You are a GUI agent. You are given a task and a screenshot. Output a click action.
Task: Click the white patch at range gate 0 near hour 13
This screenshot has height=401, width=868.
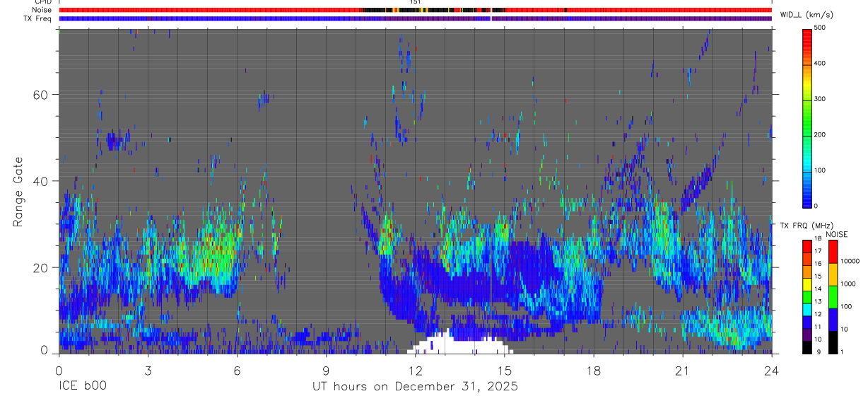click(459, 344)
